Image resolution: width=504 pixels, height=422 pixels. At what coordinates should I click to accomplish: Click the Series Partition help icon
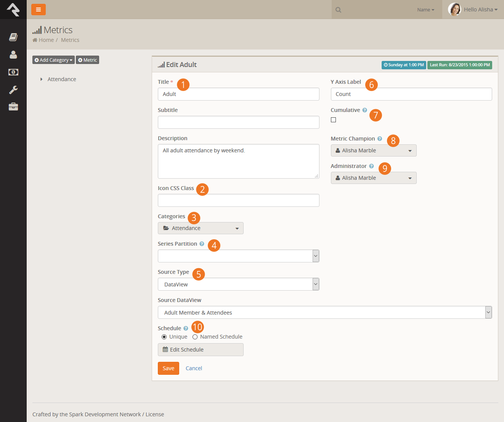point(202,244)
